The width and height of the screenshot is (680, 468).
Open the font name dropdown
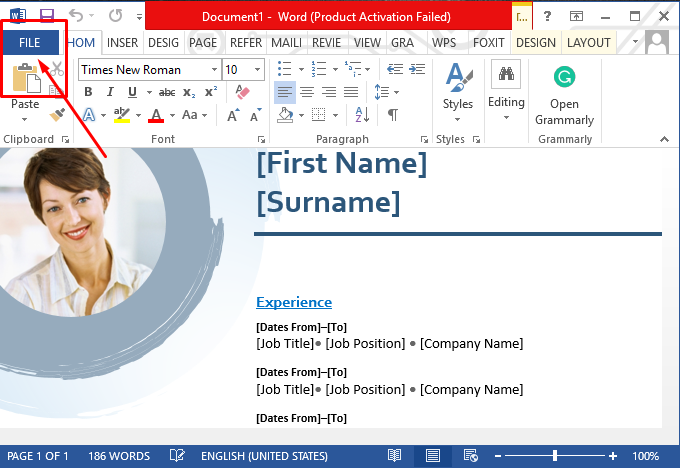[213, 70]
